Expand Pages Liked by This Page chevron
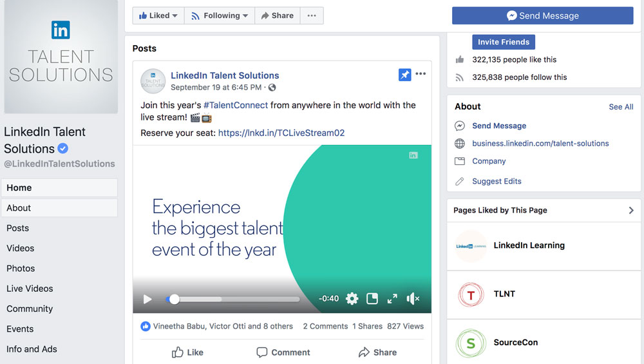Image resolution: width=644 pixels, height=364 pixels. click(x=631, y=210)
